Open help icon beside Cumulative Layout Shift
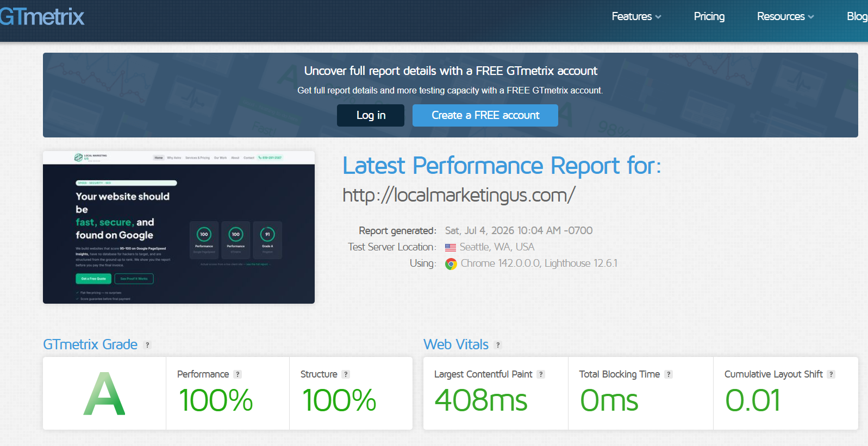Image resolution: width=868 pixels, height=446 pixels. click(831, 374)
